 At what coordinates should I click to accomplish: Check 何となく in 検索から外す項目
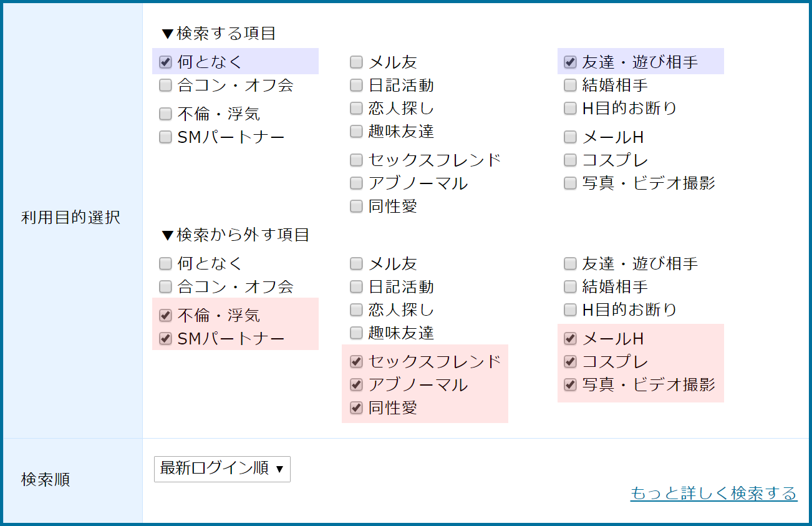pos(165,263)
